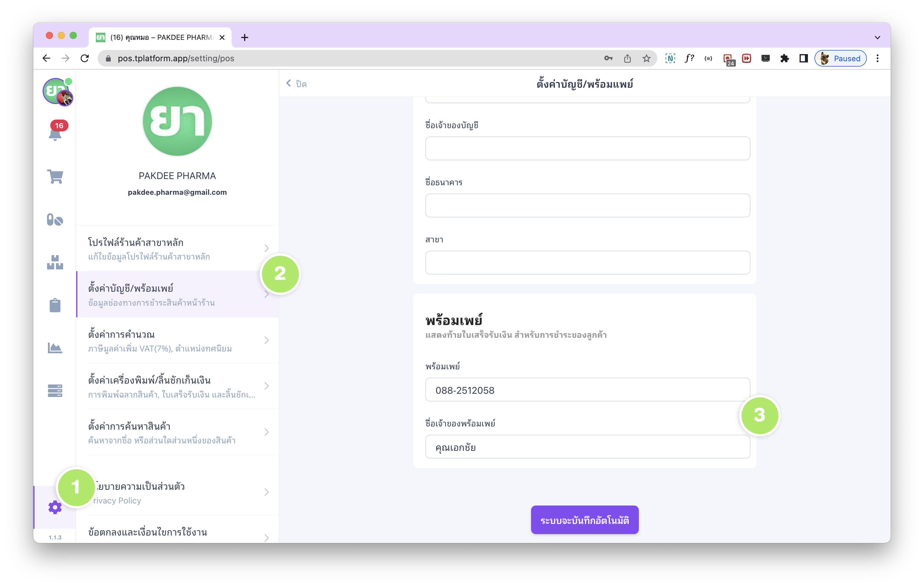Bookmark this page with the star icon

pyautogui.click(x=647, y=58)
